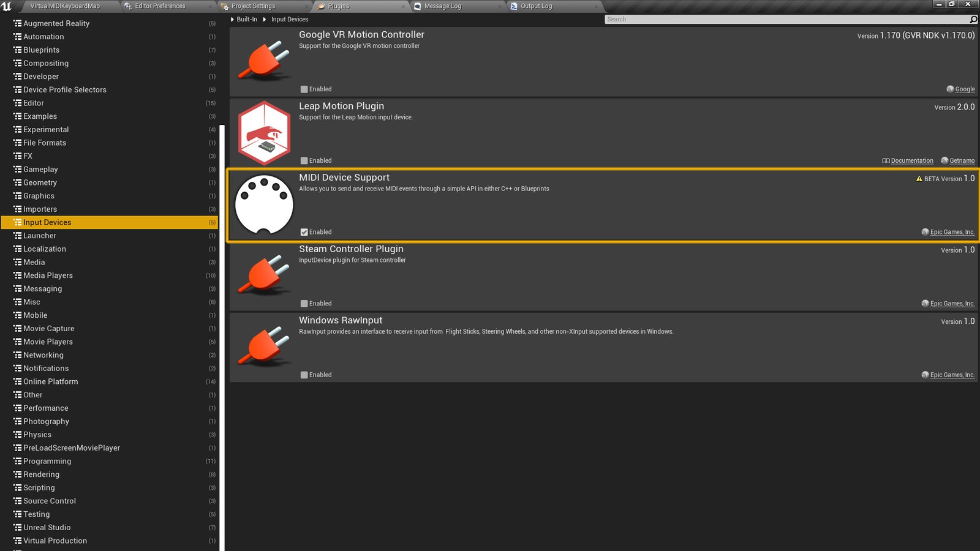Viewport: 980px width, 551px height.
Task: Click the plugin Search input field
Action: click(784, 20)
